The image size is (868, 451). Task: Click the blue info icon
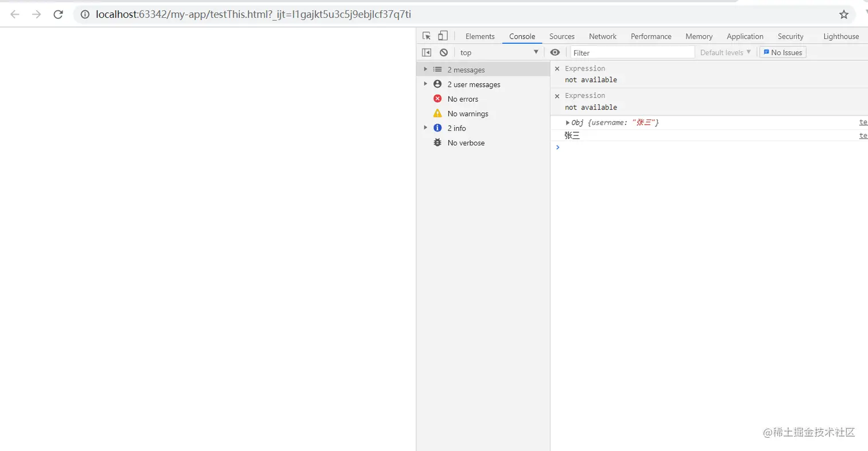pyautogui.click(x=437, y=128)
